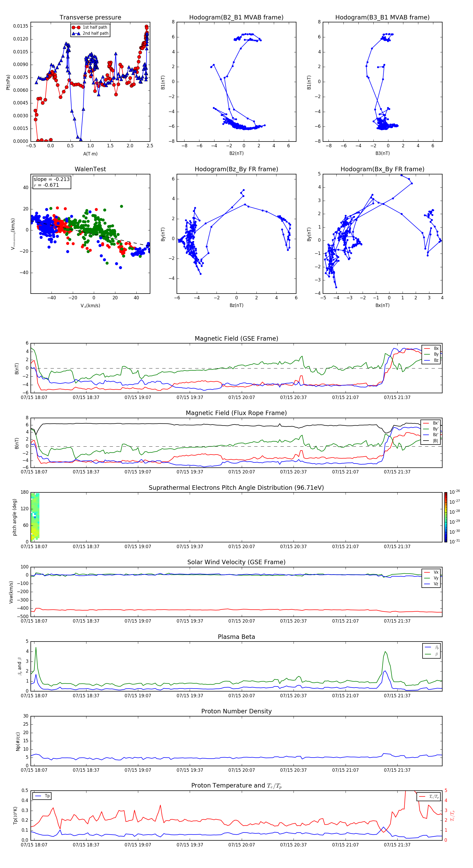
Task: Click the "slope = -0.213" annotation
Action: tap(52, 179)
